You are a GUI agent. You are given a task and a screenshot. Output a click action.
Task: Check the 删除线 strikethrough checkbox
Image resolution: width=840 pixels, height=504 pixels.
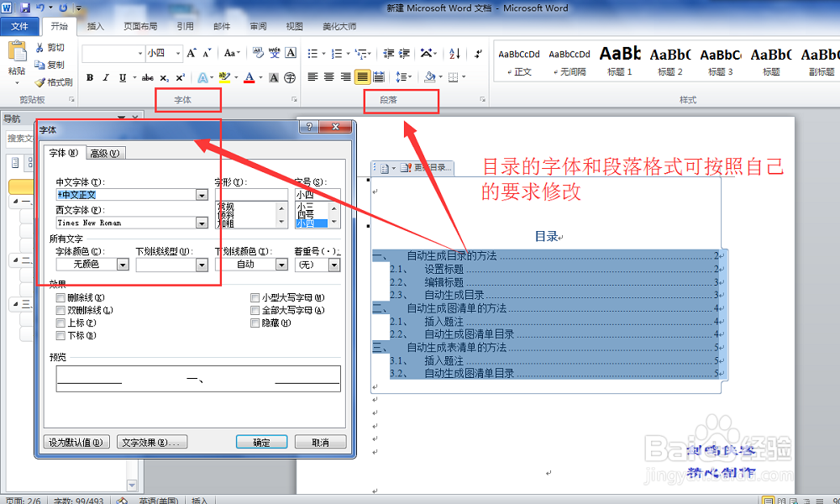coord(60,297)
